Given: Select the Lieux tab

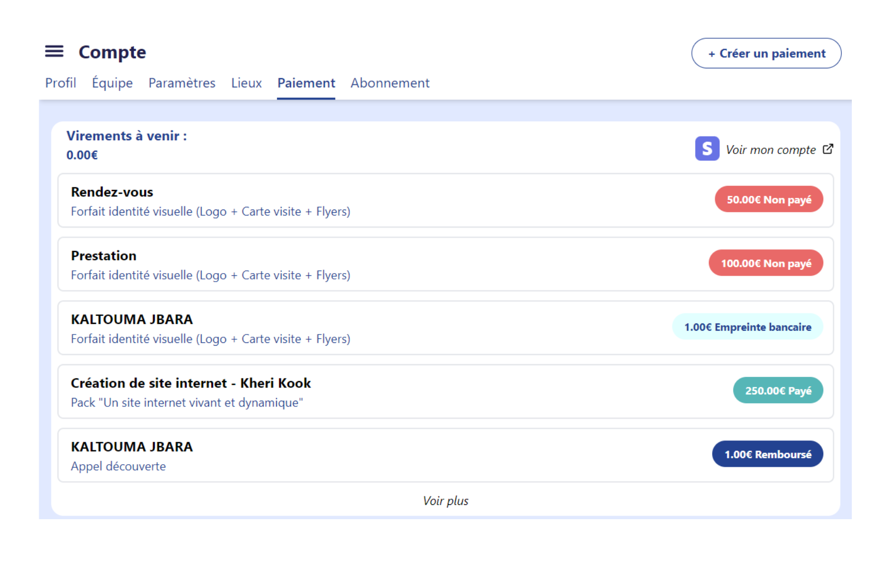Looking at the screenshot, I should pyautogui.click(x=246, y=83).
